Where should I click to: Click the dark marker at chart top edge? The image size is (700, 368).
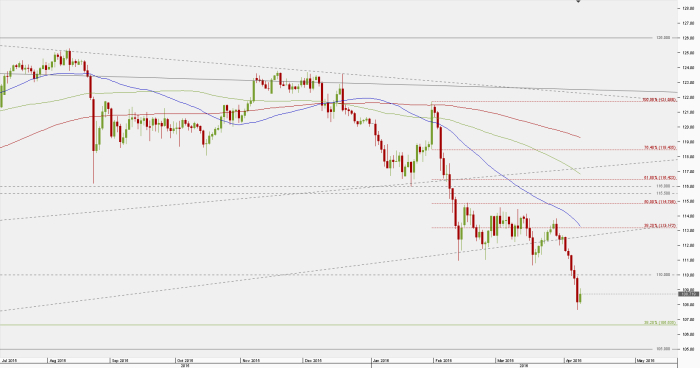pyautogui.click(x=578, y=1)
